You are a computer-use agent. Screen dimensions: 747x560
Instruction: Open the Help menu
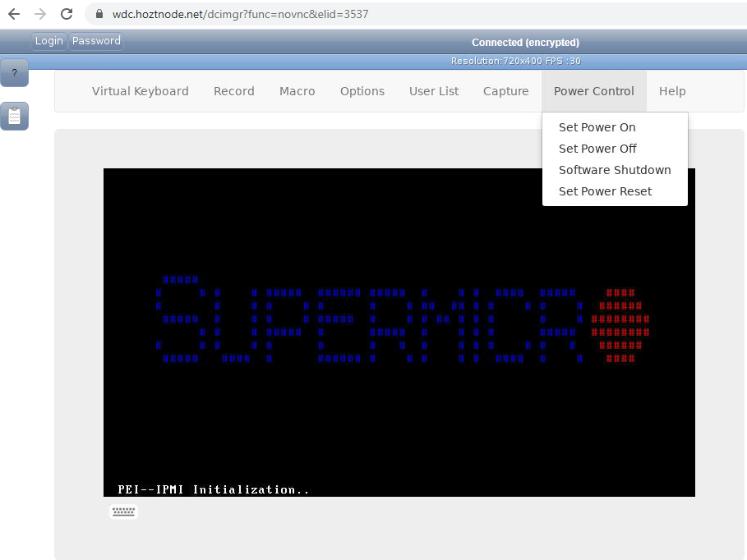[672, 91]
